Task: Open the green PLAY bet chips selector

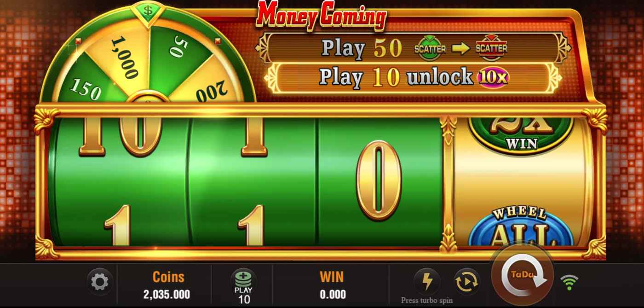Action: 243,286
